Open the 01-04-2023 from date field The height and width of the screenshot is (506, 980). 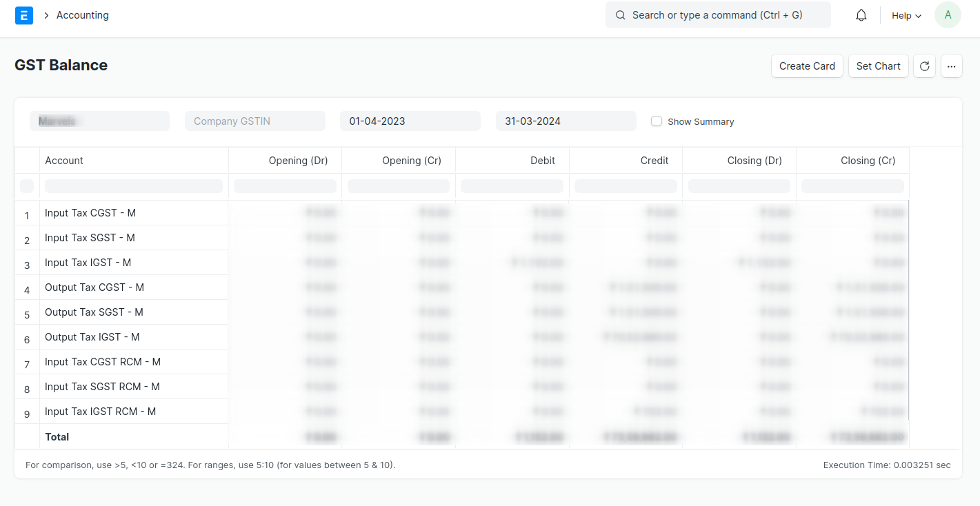click(410, 121)
